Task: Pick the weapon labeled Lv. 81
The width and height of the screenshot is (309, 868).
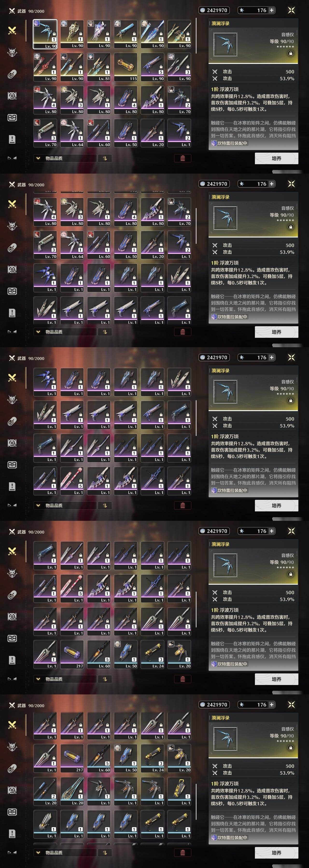Action: [x=99, y=67]
